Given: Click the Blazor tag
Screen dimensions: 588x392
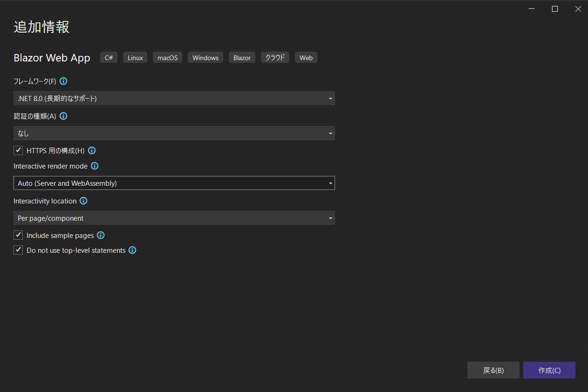Looking at the screenshot, I should click(x=242, y=58).
